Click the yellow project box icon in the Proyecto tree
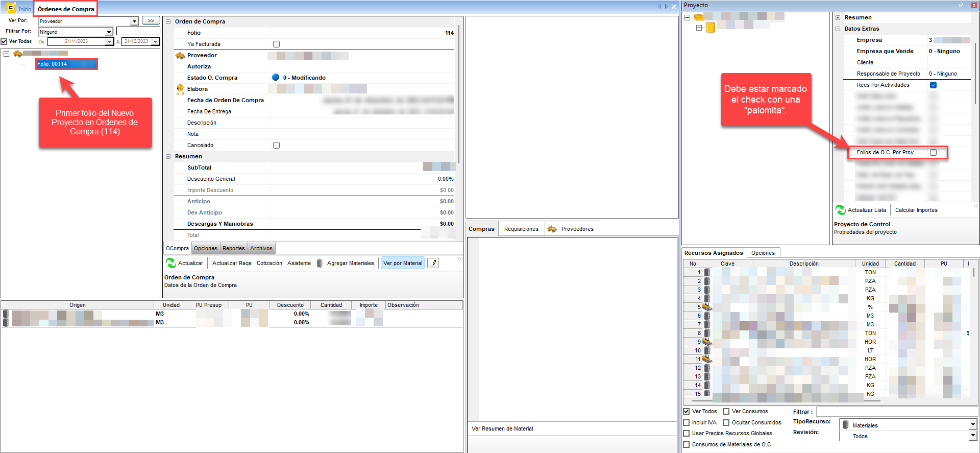 click(710, 28)
